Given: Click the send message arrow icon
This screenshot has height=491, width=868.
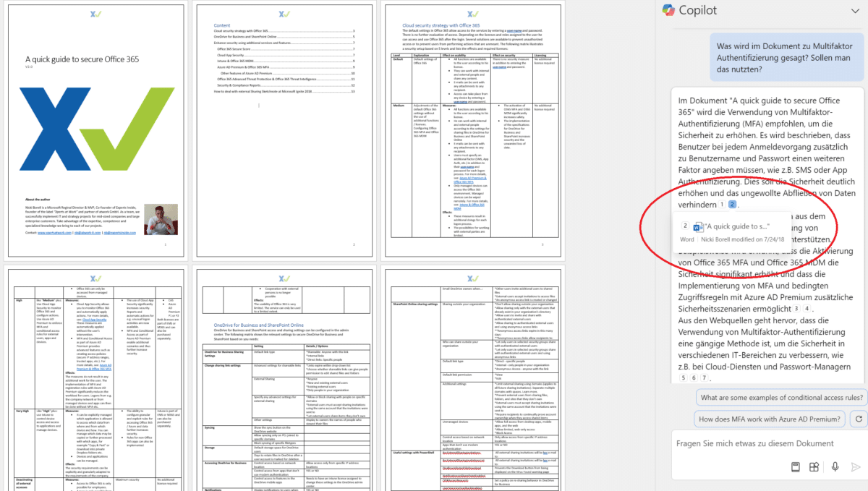Looking at the screenshot, I should coord(855,467).
